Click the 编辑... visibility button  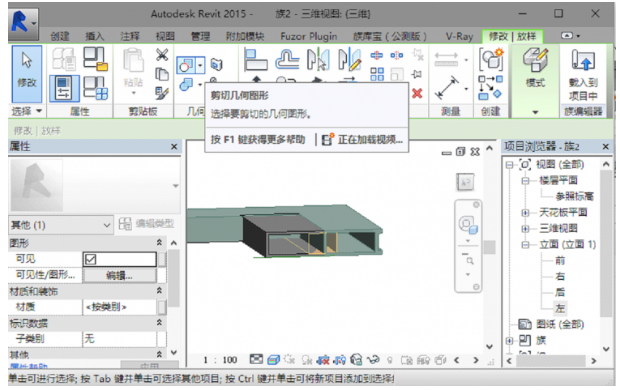click(119, 275)
